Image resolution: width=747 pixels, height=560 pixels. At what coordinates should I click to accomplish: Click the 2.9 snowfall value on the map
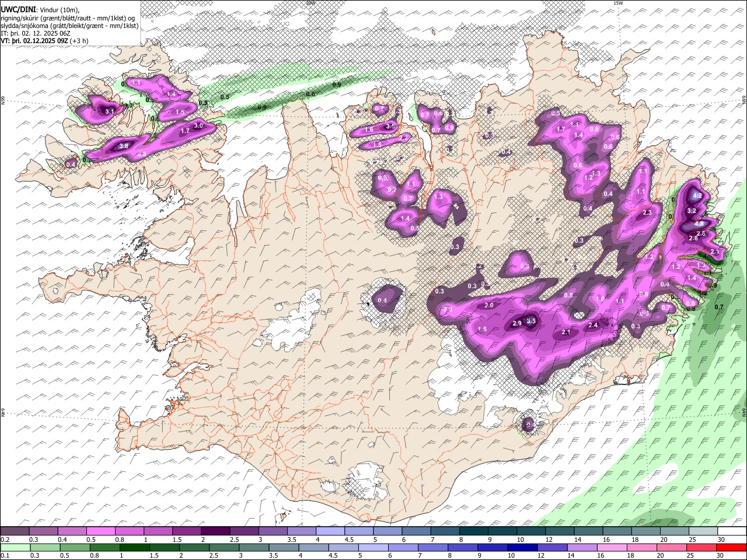coord(517,324)
